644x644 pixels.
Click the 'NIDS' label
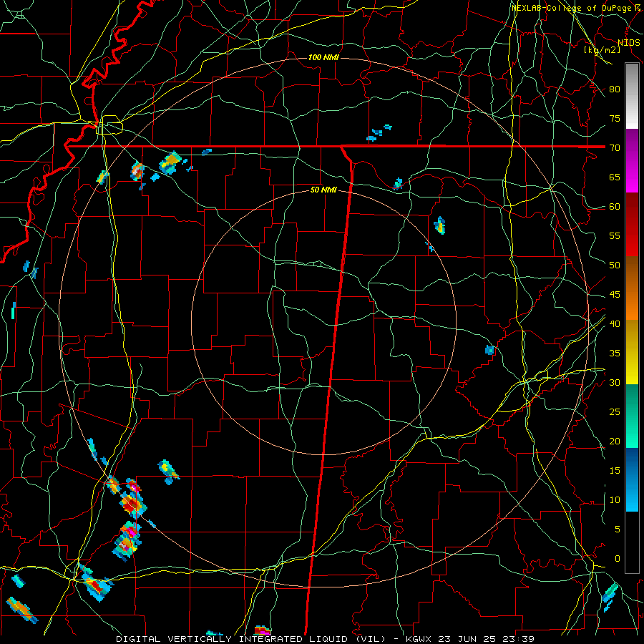(629, 43)
